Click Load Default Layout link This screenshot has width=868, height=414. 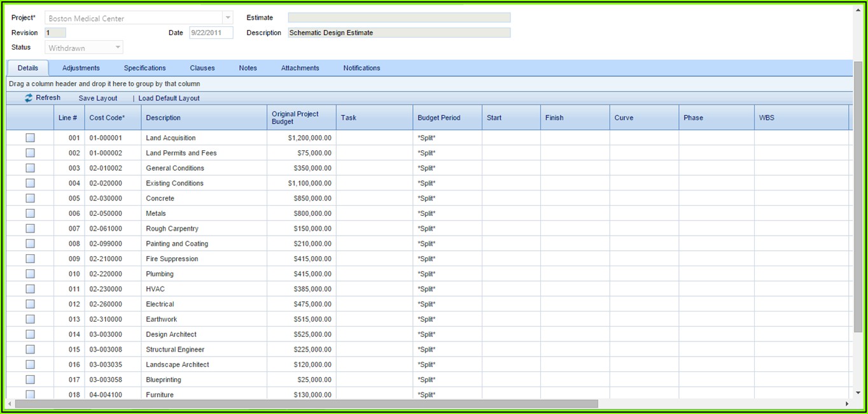(169, 98)
